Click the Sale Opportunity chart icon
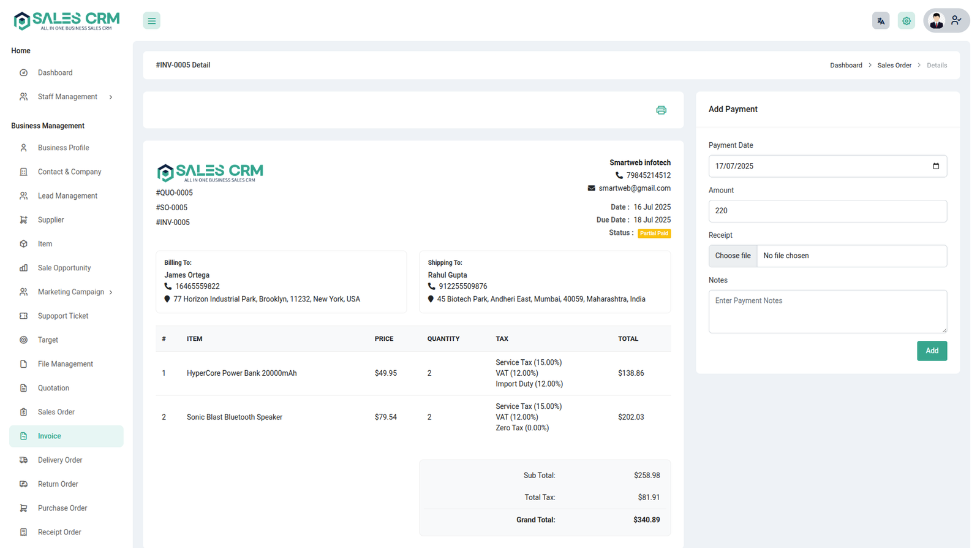The image size is (980, 548). 23,268
